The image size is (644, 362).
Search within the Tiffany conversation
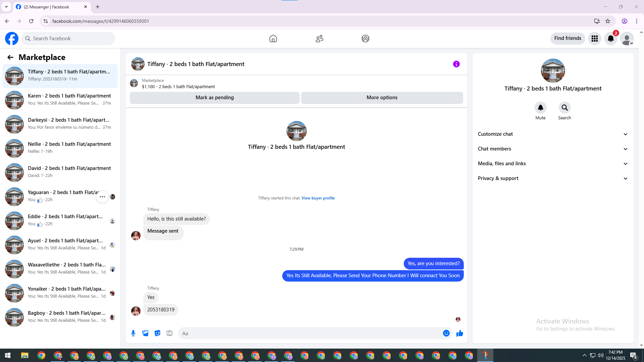coord(564,108)
